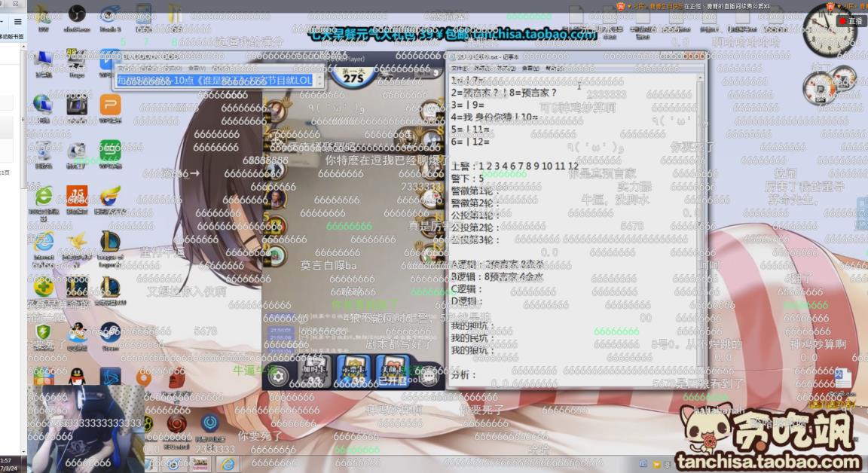
Task: Open the Notepad 文件 menu
Action: (459, 69)
